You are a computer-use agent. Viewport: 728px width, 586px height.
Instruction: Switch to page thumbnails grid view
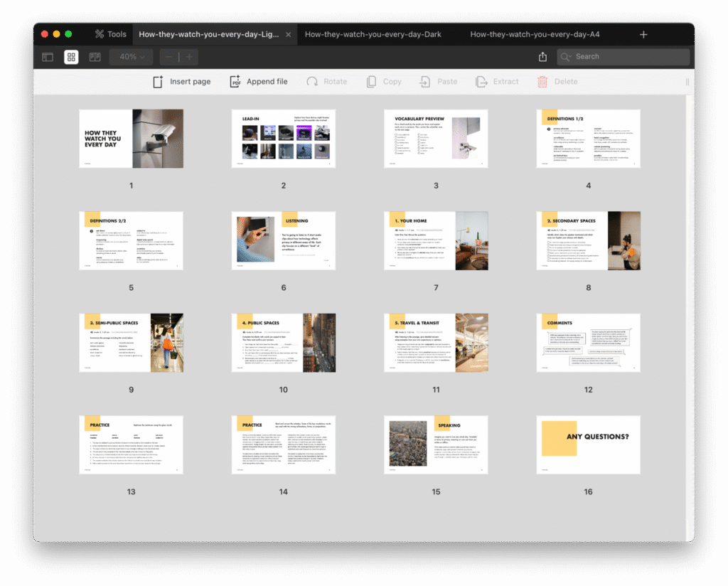point(71,57)
